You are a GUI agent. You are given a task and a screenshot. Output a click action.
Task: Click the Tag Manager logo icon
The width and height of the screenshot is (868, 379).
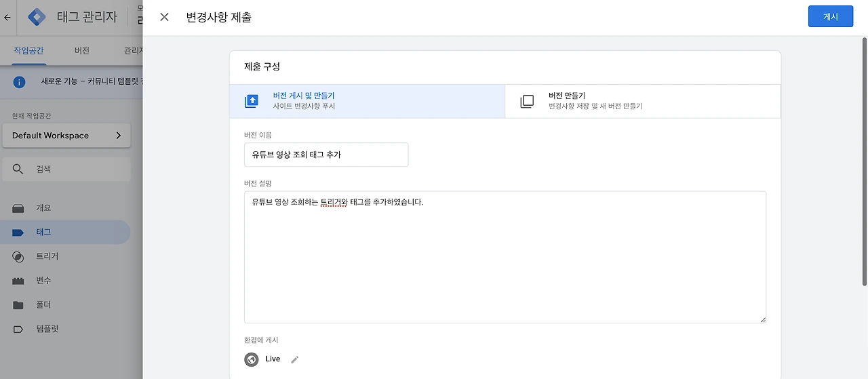click(x=37, y=18)
